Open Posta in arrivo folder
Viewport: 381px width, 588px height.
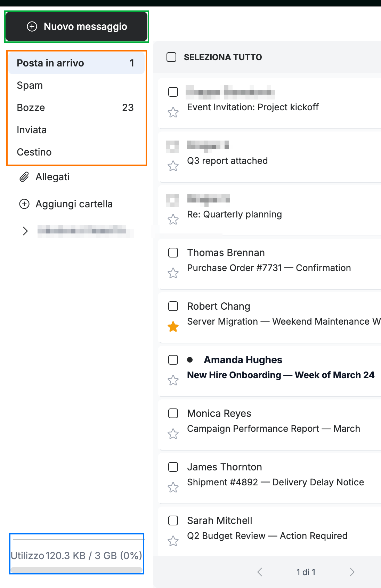(x=76, y=63)
